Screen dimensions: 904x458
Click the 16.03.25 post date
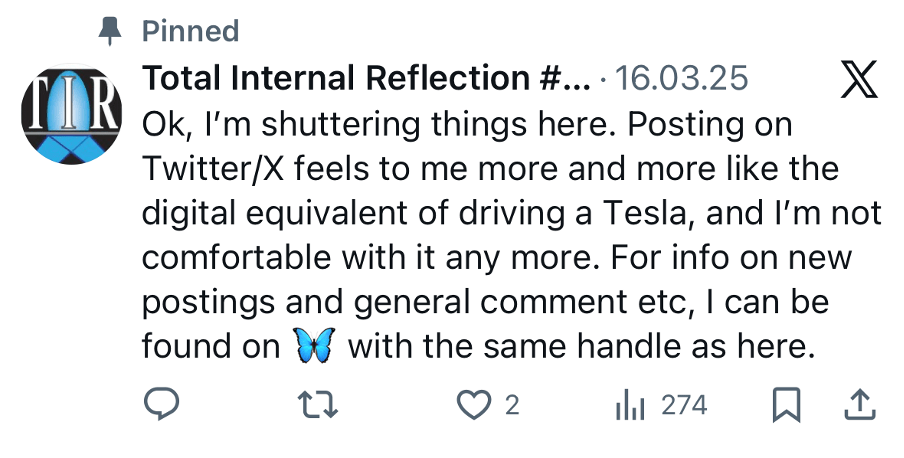(x=683, y=78)
